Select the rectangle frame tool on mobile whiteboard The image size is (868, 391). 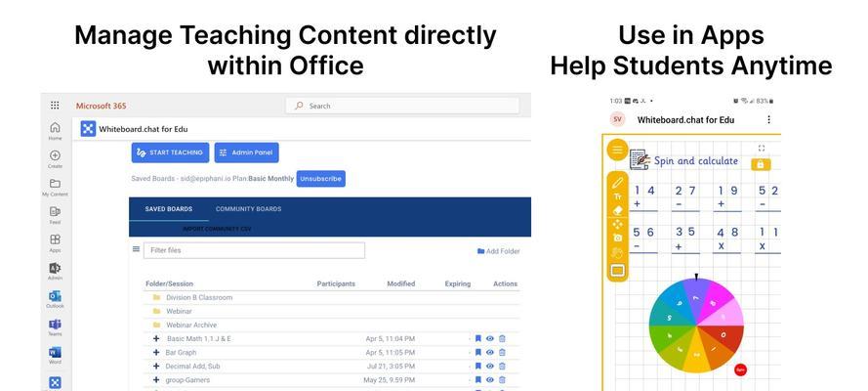617,271
